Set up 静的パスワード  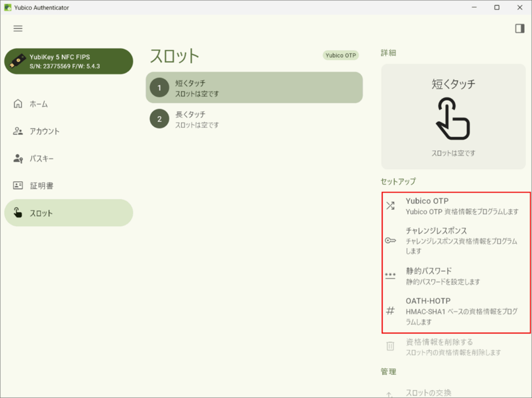coord(456,276)
